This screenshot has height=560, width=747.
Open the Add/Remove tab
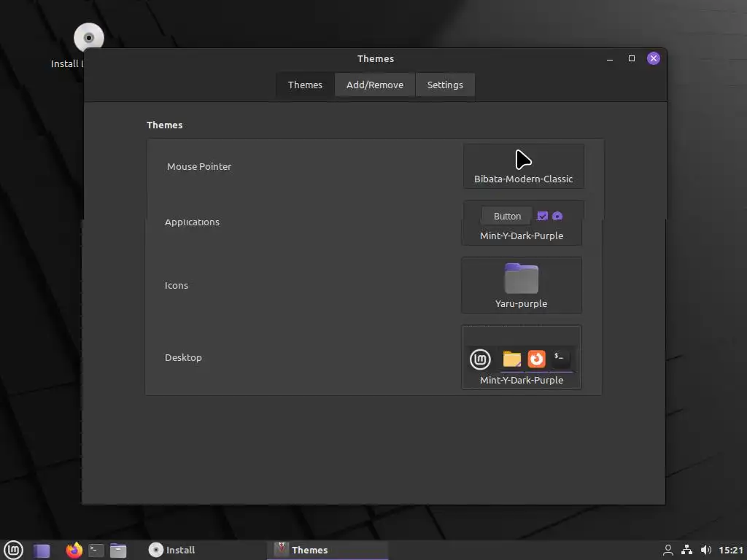point(375,85)
